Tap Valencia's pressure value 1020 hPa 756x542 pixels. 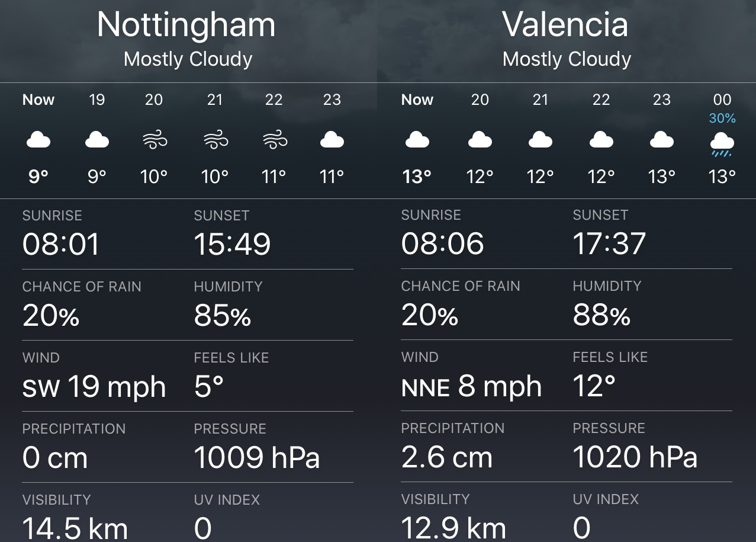tap(635, 457)
